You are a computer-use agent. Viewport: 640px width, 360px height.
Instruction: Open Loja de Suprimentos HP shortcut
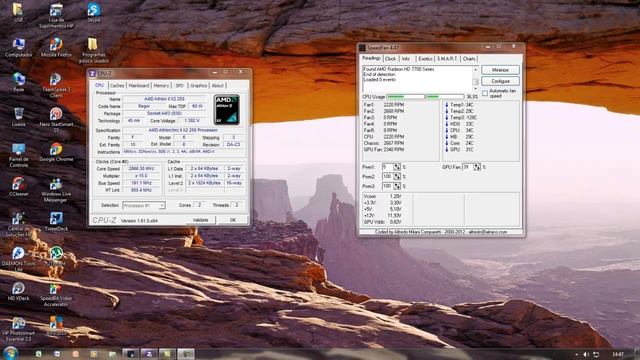tap(56, 16)
